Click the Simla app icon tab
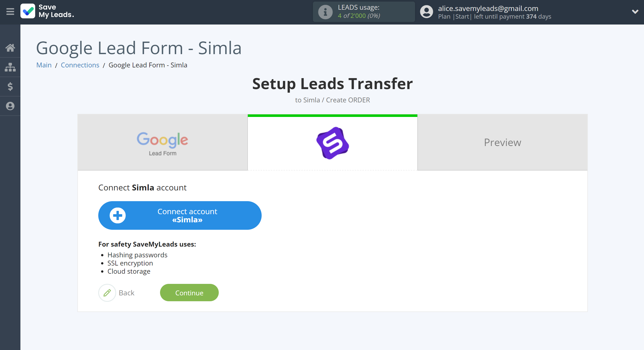The height and width of the screenshot is (350, 644). 332,142
